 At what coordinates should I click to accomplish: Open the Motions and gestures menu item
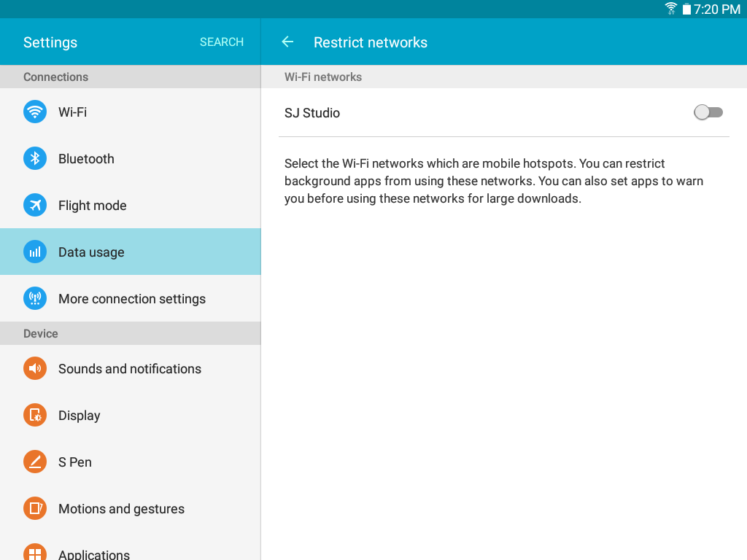pos(131,508)
